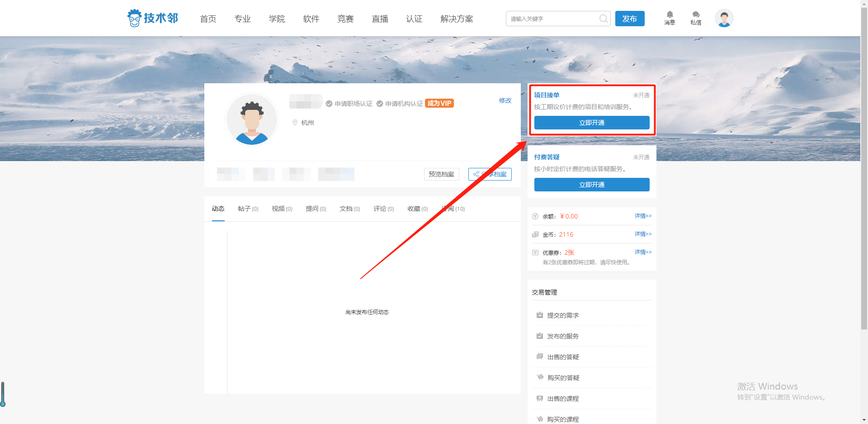
Task: Switch to the 帖子 tab
Action: (x=248, y=209)
